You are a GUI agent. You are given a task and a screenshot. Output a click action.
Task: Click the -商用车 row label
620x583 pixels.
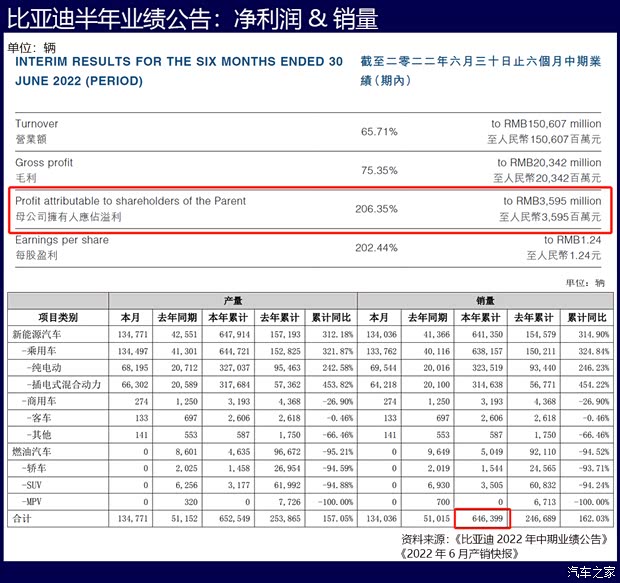39,401
